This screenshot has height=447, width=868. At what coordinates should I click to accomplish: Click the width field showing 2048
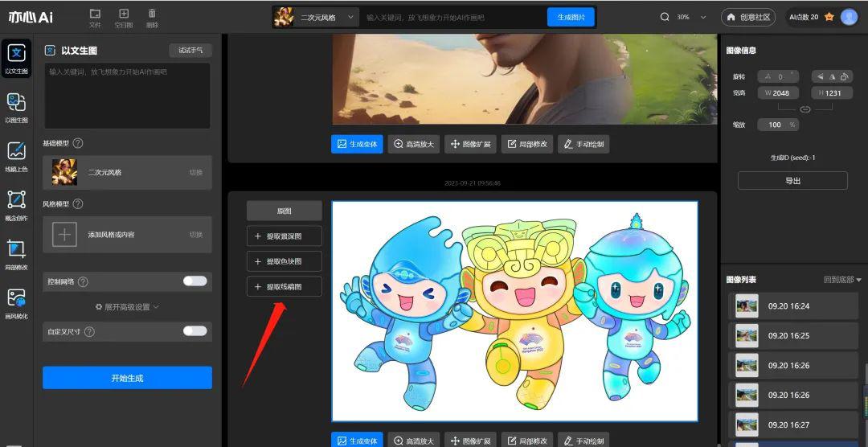tap(778, 93)
